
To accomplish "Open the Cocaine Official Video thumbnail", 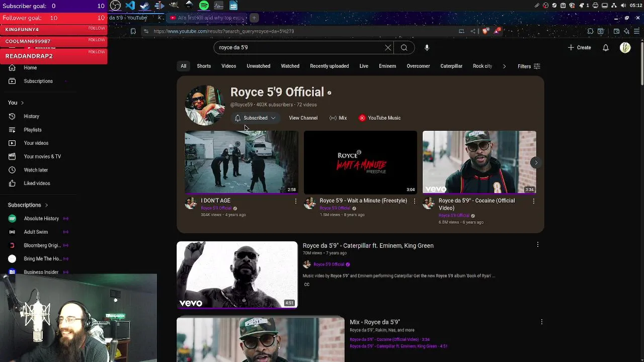I will [x=479, y=162].
